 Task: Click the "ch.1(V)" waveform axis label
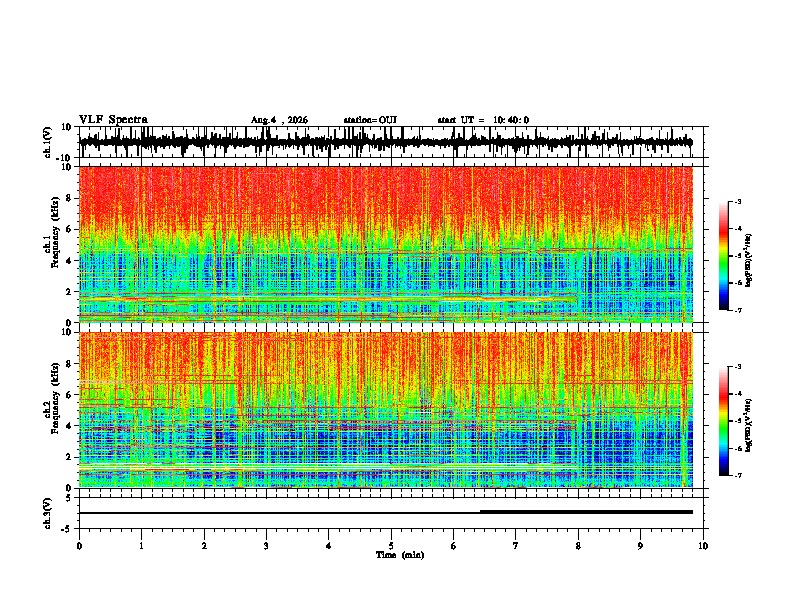(x=48, y=142)
